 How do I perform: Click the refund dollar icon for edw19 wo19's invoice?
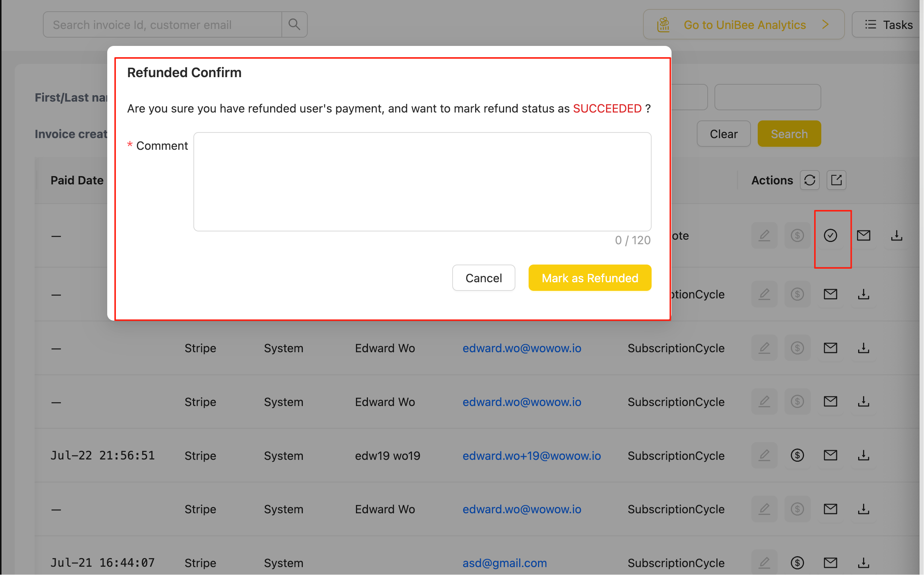798,455
